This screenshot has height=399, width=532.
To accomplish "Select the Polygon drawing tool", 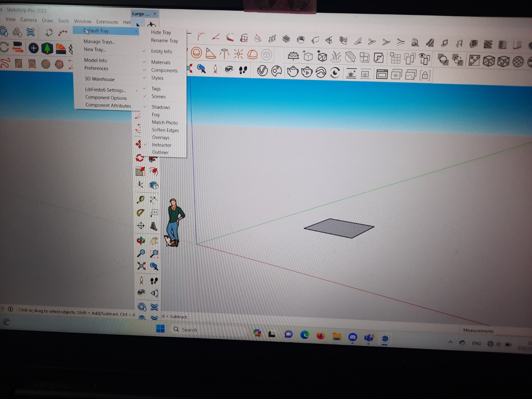I will [59, 64].
